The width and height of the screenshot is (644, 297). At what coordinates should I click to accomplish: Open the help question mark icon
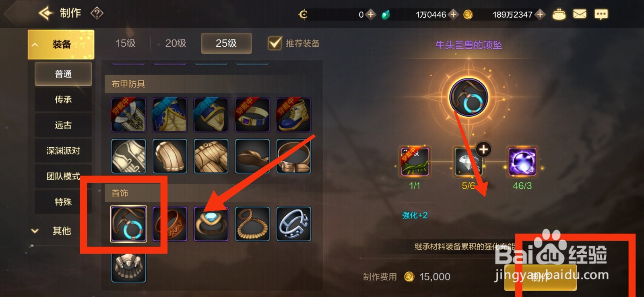[x=97, y=13]
